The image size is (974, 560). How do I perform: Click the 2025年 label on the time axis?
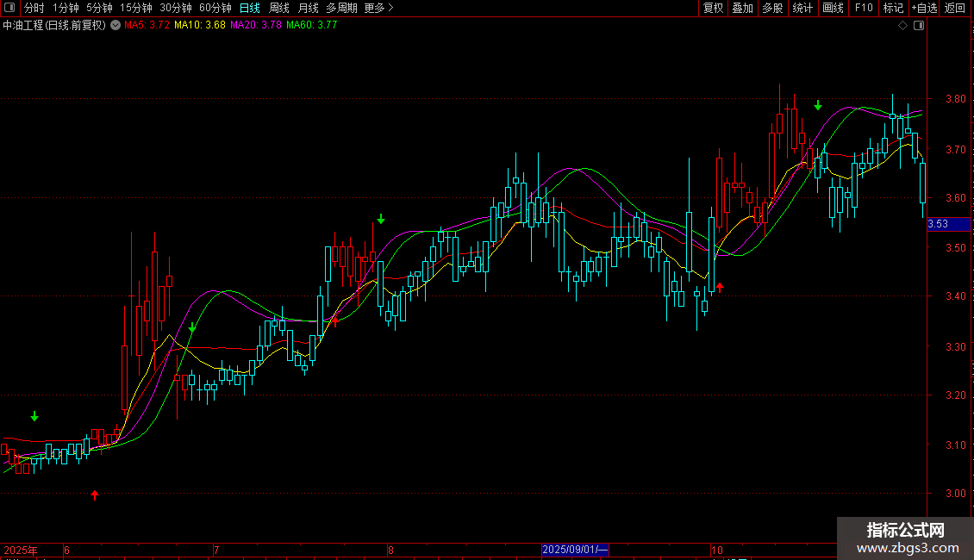21,550
